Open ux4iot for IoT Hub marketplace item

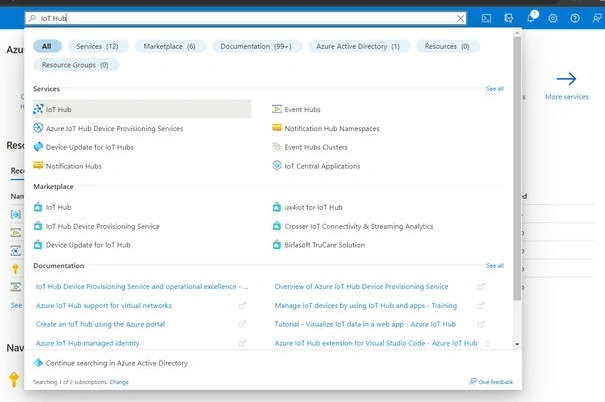pyautogui.click(x=308, y=207)
